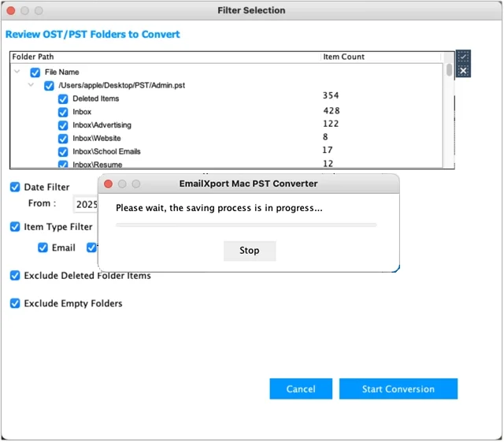Select the Inbox\Advertising folder row
The height and width of the screenshot is (442, 504).
tap(102, 125)
